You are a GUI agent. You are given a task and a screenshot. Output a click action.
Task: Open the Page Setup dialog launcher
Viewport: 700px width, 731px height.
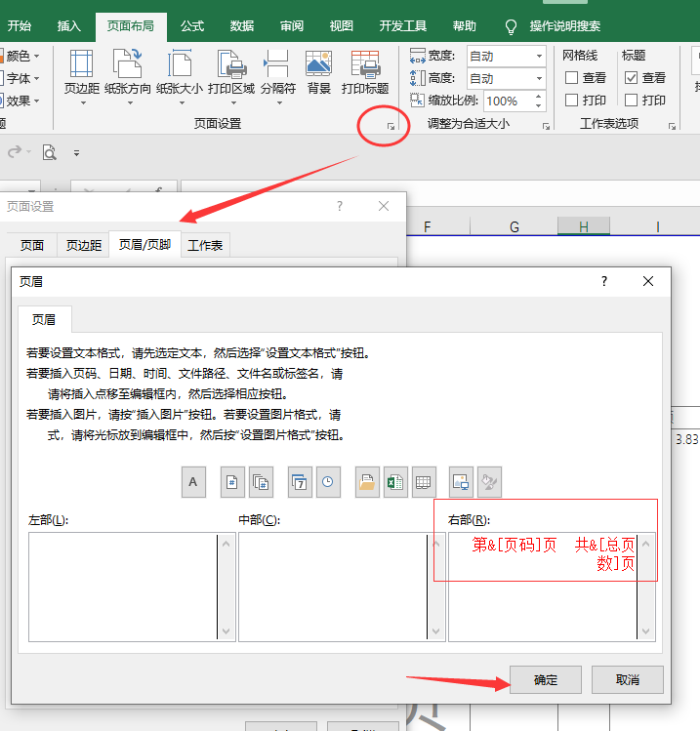(x=391, y=126)
